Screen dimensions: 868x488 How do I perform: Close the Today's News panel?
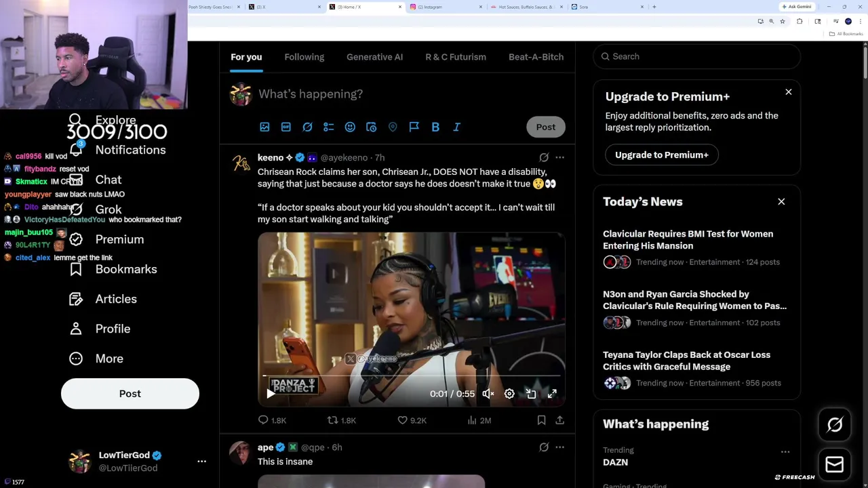pyautogui.click(x=781, y=201)
